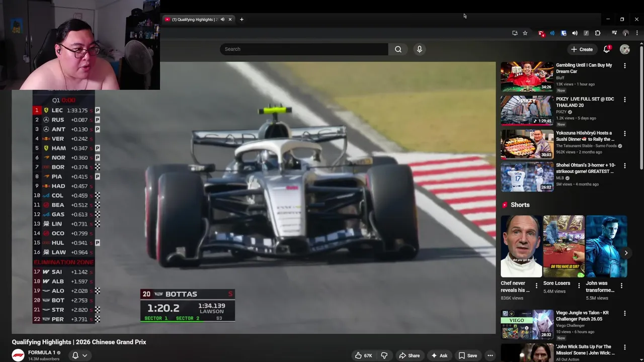Screen dimensions: 644x362
Task: Open the blue shield lock extension
Action: (x=563, y=33)
